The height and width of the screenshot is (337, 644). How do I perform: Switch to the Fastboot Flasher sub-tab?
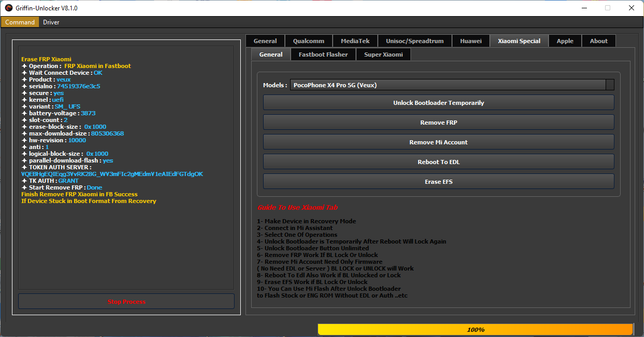click(x=323, y=55)
